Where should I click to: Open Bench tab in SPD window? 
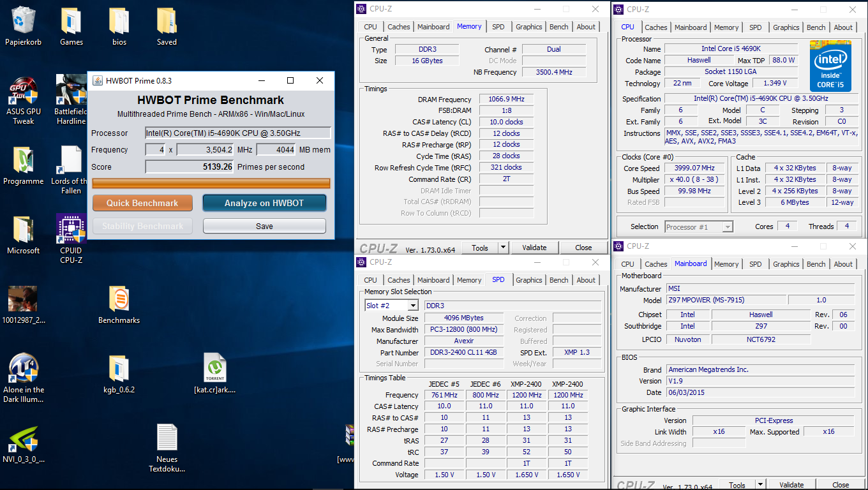coord(559,280)
